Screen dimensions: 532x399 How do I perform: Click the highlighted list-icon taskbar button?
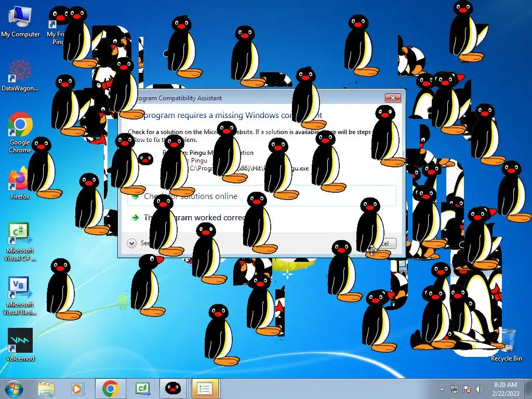tap(205, 389)
